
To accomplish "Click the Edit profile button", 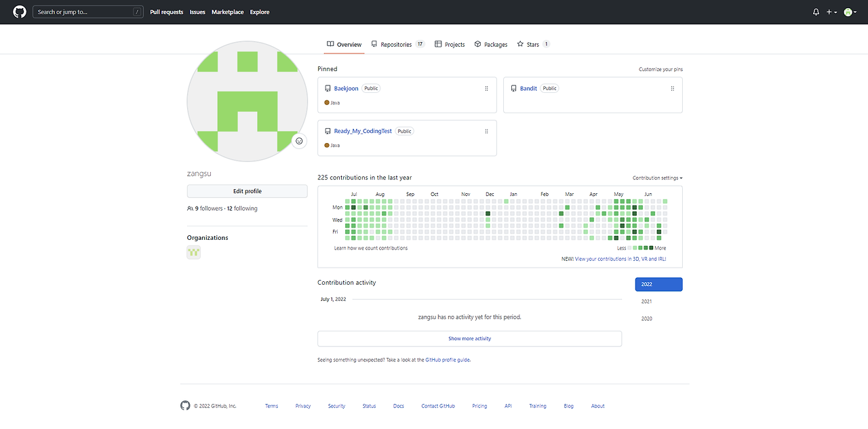I will click(248, 191).
